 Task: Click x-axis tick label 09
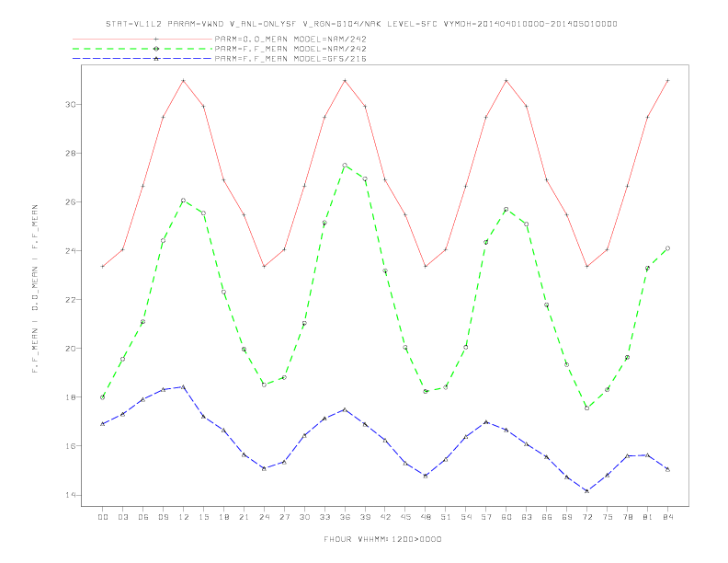click(x=163, y=517)
